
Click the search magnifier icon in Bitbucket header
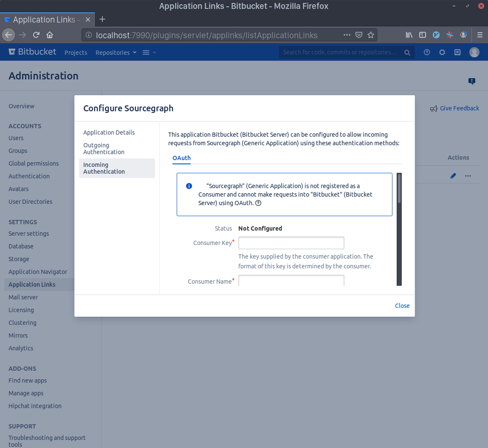pos(407,53)
